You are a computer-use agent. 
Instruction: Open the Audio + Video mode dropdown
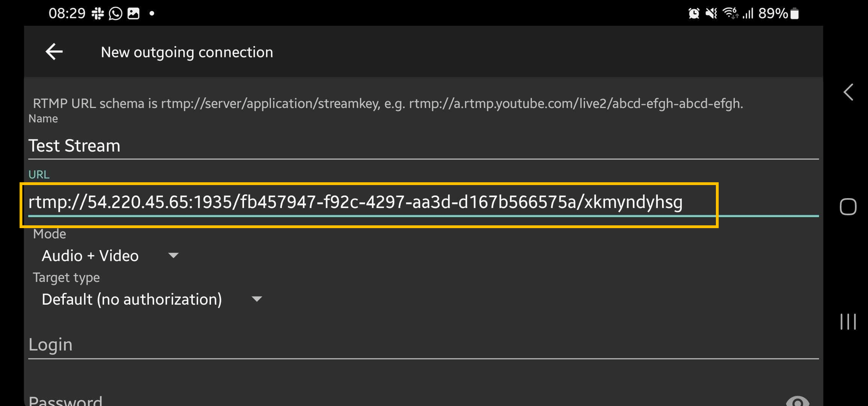coord(110,256)
